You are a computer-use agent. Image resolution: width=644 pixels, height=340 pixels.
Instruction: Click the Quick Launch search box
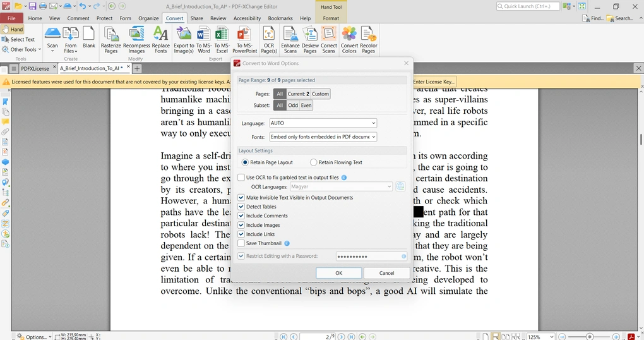coord(528,6)
